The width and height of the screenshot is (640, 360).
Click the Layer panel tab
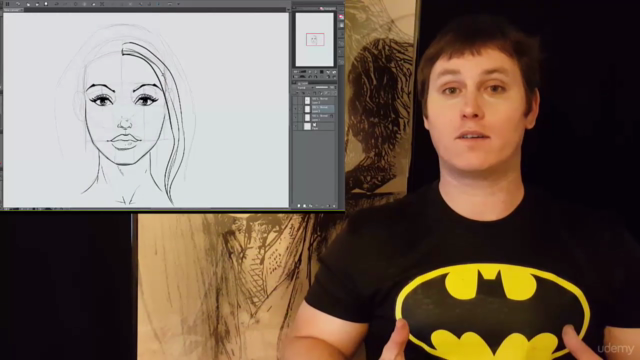coord(303,83)
